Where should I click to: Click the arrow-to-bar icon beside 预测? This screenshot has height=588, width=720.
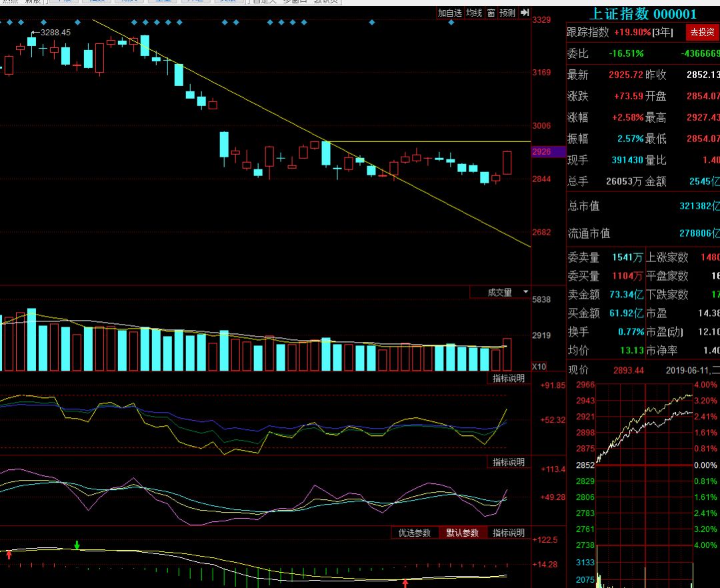point(525,13)
